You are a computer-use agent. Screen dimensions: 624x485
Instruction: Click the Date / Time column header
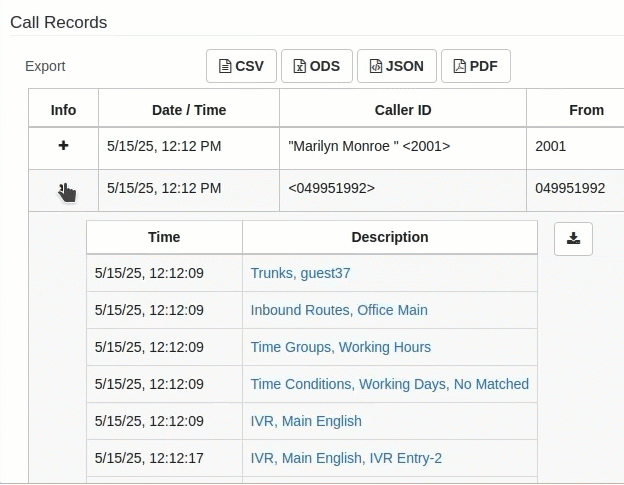point(189,110)
